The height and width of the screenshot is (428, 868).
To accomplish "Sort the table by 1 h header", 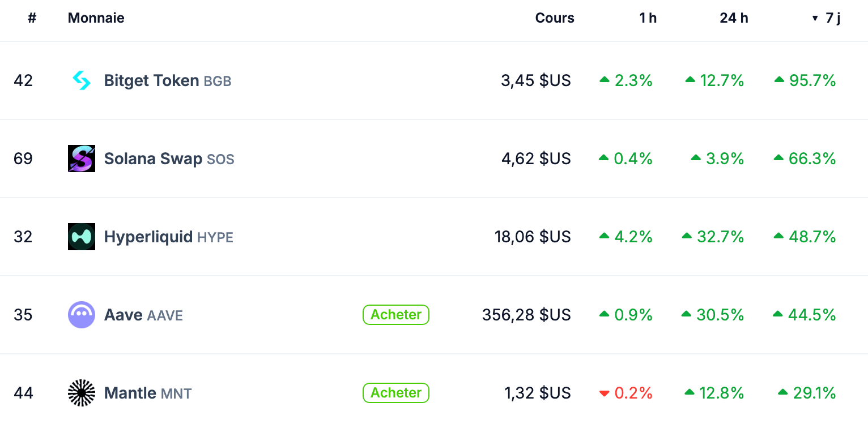I will [x=648, y=18].
